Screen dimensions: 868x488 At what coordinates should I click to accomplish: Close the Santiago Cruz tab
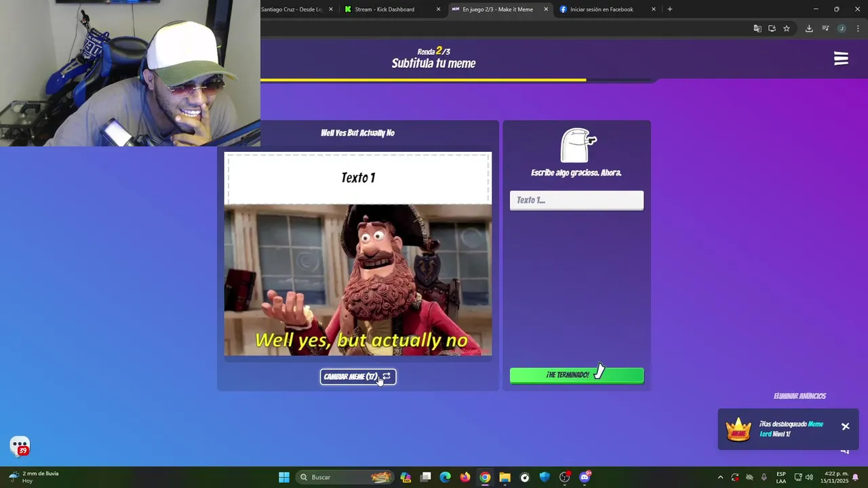pos(331,9)
